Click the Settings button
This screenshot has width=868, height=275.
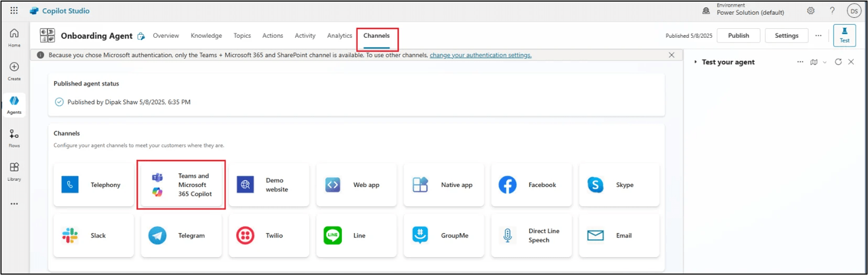tap(786, 36)
